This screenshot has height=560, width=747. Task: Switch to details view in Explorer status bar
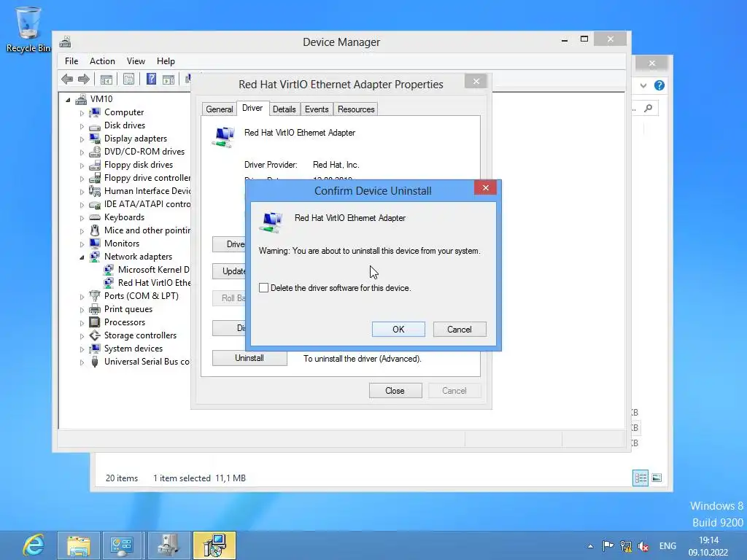tap(640, 478)
